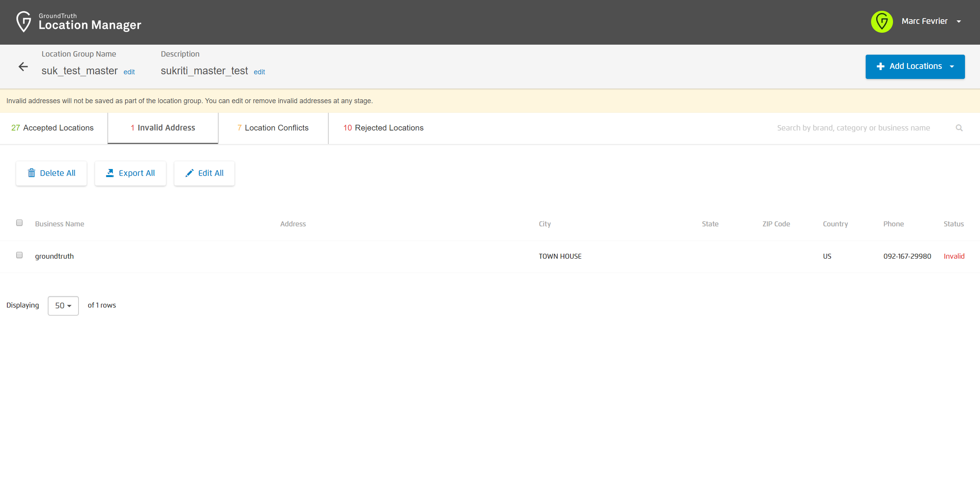Expand the Add Locations dropdown arrow
The height and width of the screenshot is (487, 980).
[x=952, y=67]
